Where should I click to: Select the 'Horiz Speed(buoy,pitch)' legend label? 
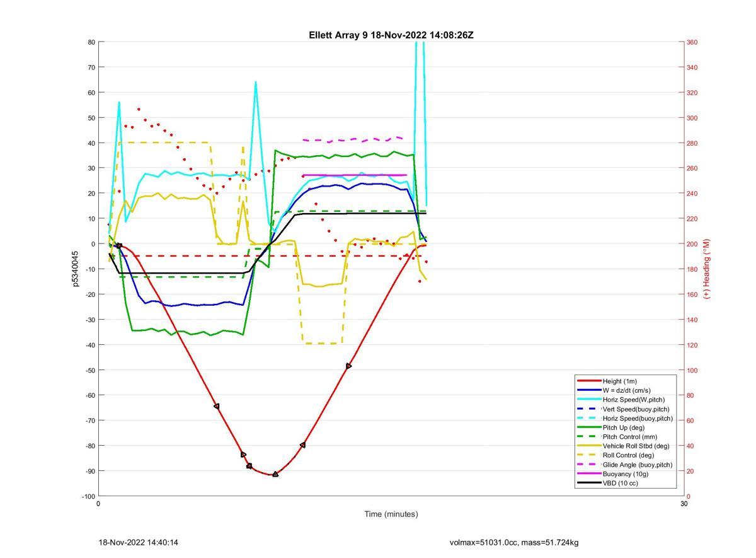click(x=637, y=418)
